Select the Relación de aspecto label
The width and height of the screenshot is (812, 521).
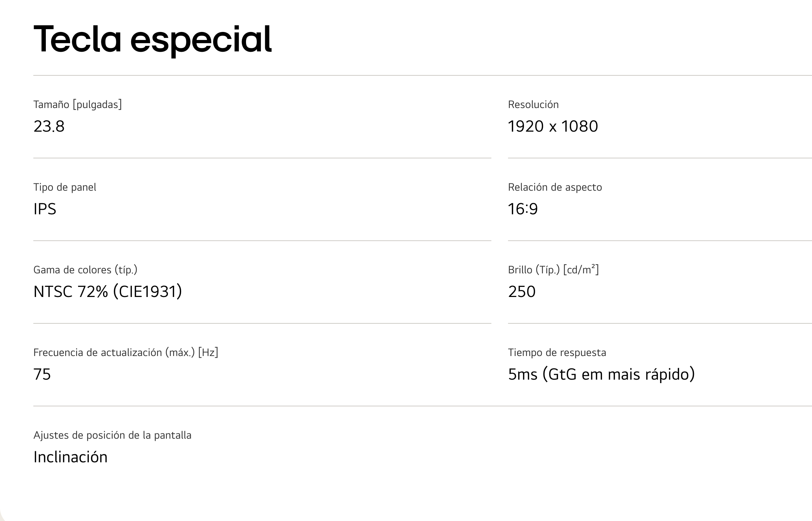click(x=555, y=187)
